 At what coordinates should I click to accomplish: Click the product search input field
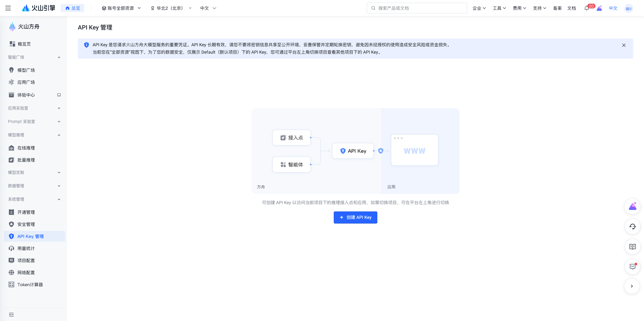tap(417, 8)
